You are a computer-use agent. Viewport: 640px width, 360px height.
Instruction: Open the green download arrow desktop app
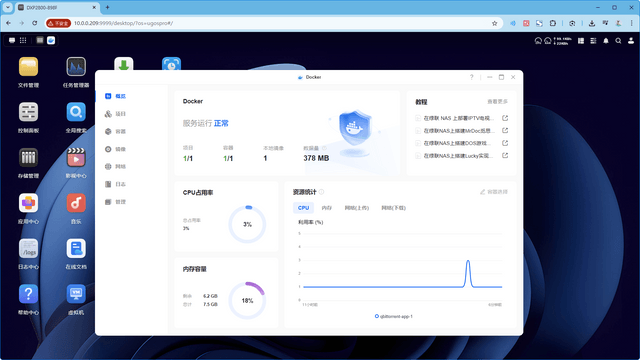[x=124, y=64]
